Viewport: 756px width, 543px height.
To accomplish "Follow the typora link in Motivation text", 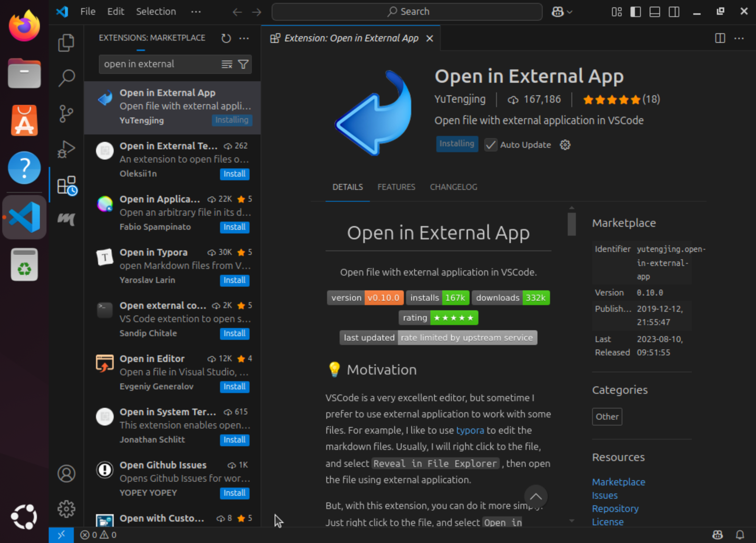I will 470,430.
